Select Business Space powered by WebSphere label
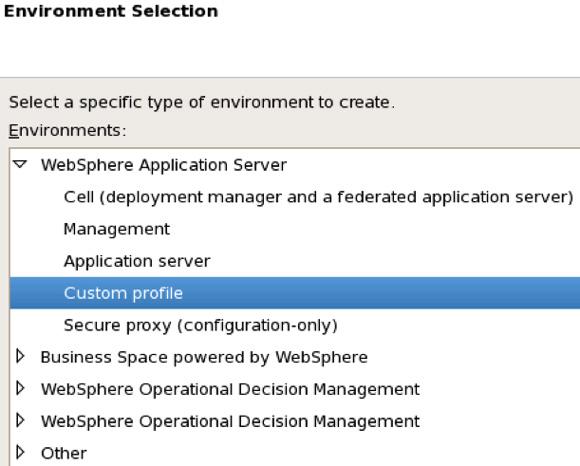580x466 pixels. (x=204, y=357)
